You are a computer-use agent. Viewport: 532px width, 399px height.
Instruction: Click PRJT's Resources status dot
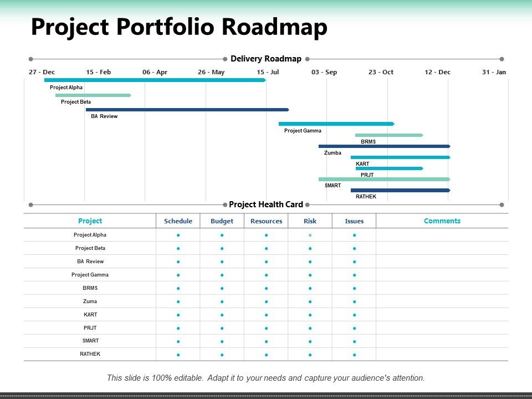[267, 328]
